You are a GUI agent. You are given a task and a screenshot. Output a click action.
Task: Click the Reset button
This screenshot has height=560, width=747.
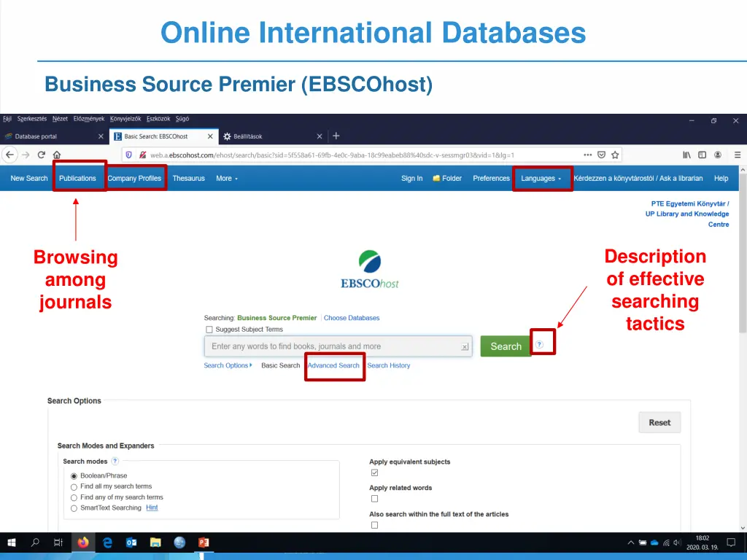pos(659,422)
